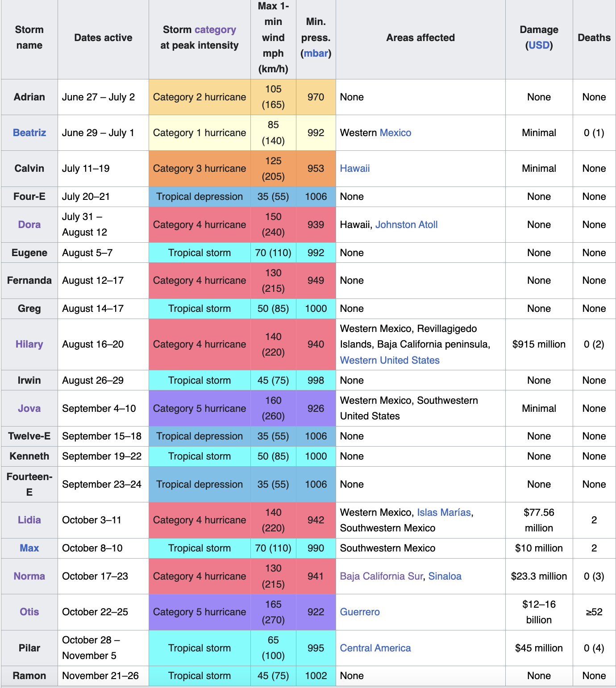This screenshot has width=616, height=688.
Task: Open the Sinaloa link
Action: coord(445,576)
